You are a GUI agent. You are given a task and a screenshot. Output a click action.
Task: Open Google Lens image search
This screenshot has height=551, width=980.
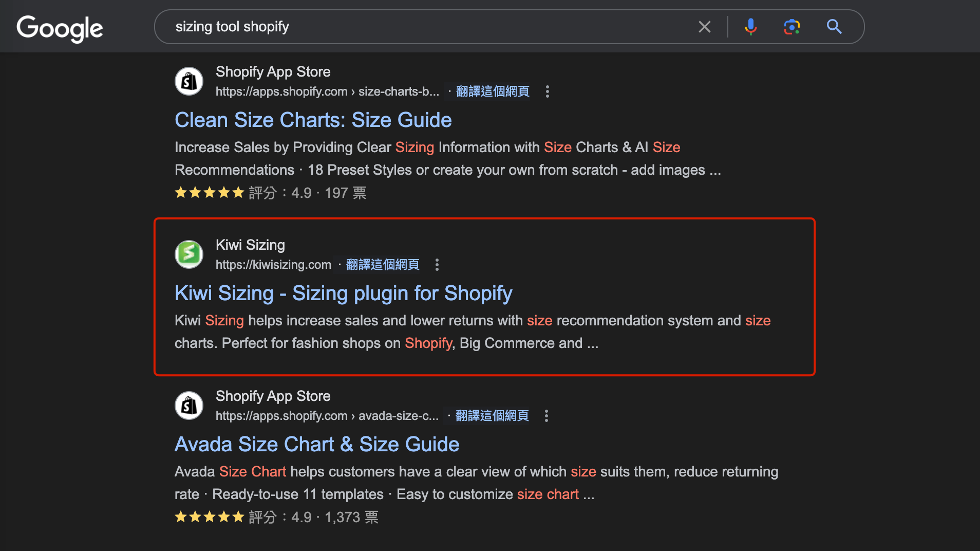[791, 27]
